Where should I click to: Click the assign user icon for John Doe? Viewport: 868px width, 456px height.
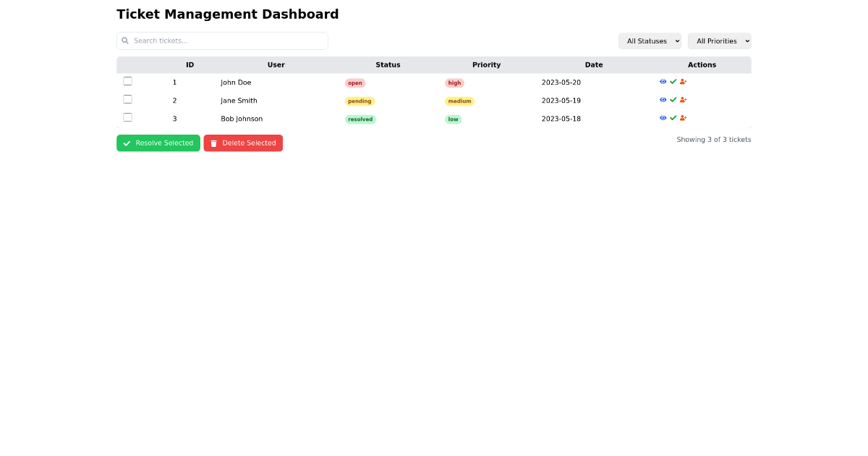[684, 81]
